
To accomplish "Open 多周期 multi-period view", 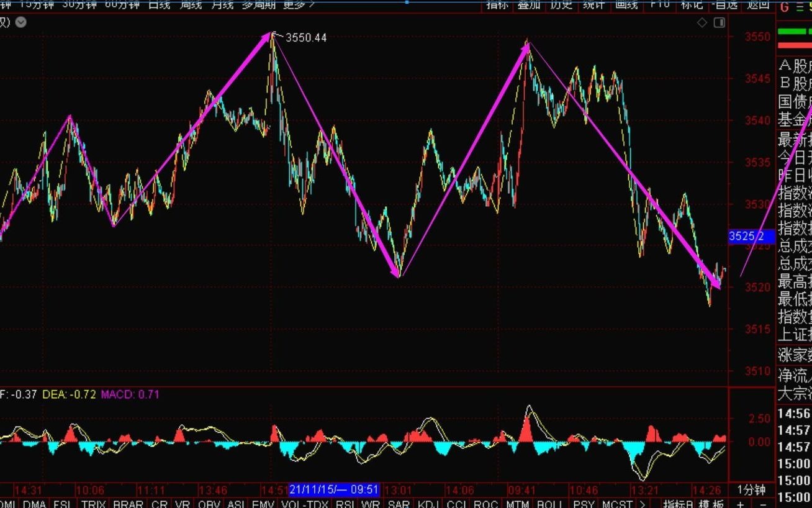I will pos(259,4).
